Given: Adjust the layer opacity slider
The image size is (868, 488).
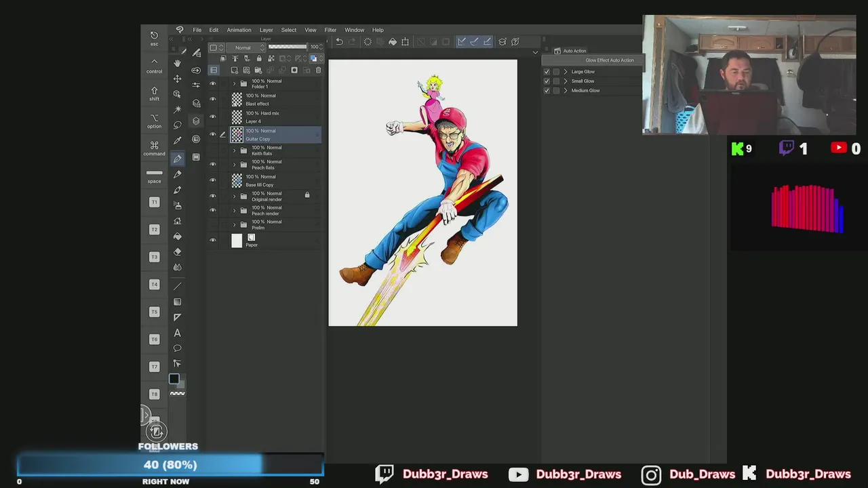Looking at the screenshot, I should [x=288, y=47].
